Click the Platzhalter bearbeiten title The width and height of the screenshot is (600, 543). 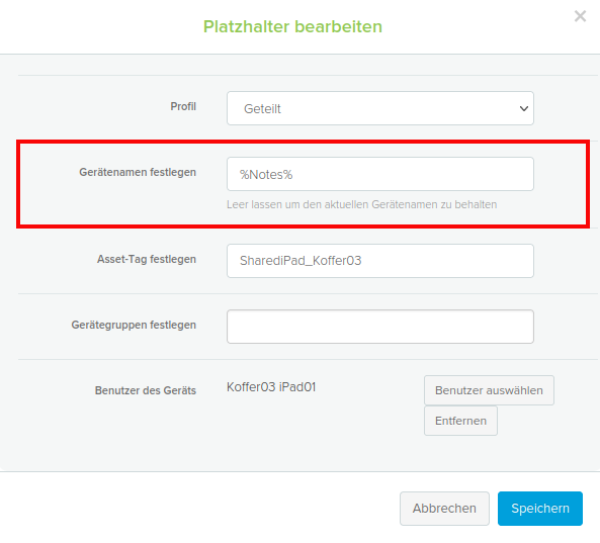click(x=293, y=27)
